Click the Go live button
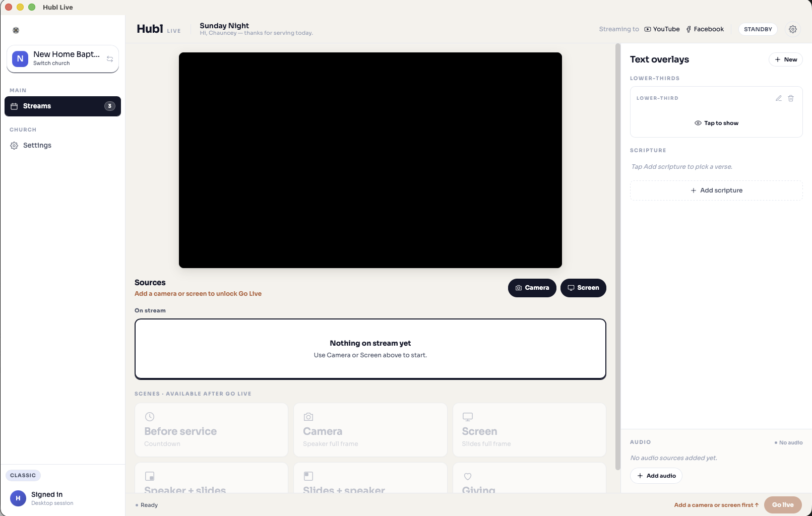 click(783, 505)
